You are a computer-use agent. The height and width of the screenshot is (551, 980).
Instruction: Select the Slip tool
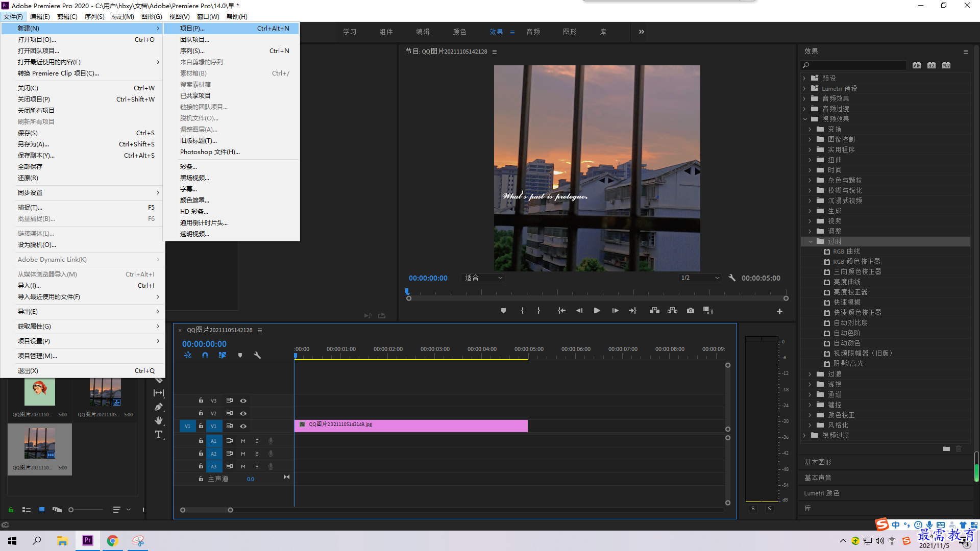(159, 393)
